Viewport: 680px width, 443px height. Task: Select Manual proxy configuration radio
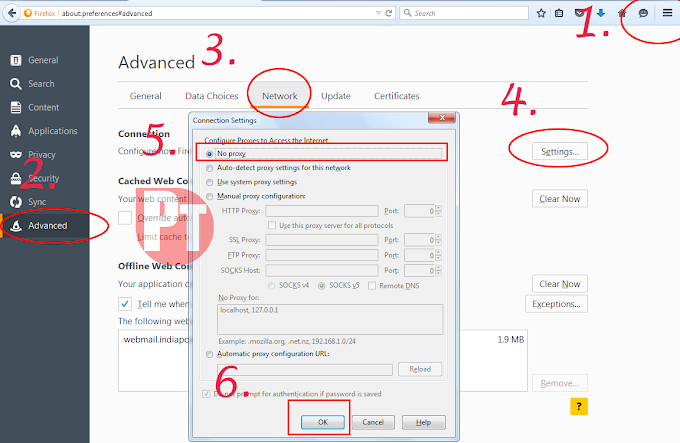coord(209,197)
